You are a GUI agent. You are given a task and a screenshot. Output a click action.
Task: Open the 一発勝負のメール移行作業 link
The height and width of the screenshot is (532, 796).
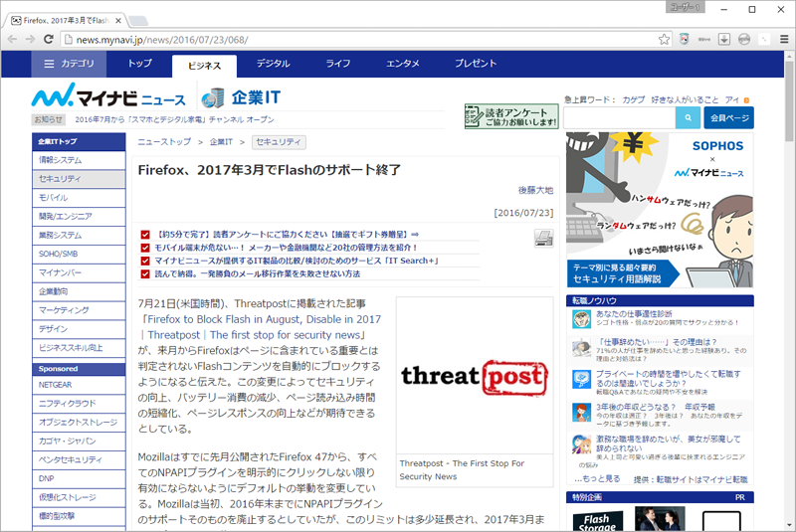[258, 273]
